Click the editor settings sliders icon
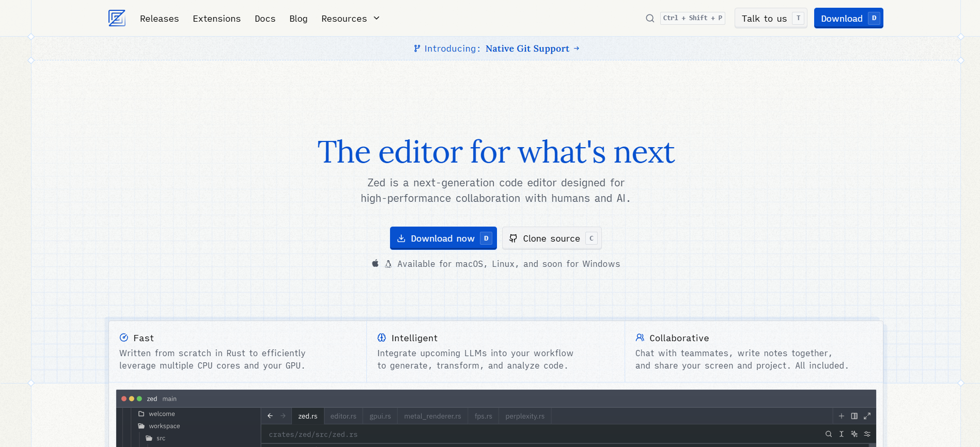Screen dimensions: 980x447 (867, 434)
